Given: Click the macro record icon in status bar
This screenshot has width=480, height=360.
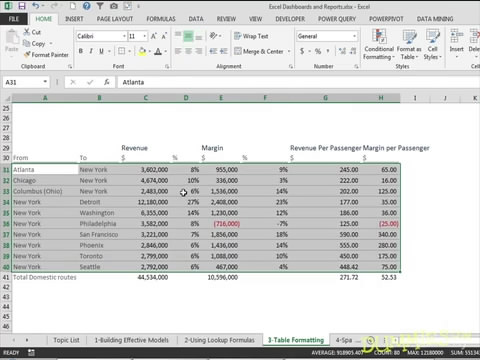Looking at the screenshot, I should click(x=31, y=352).
